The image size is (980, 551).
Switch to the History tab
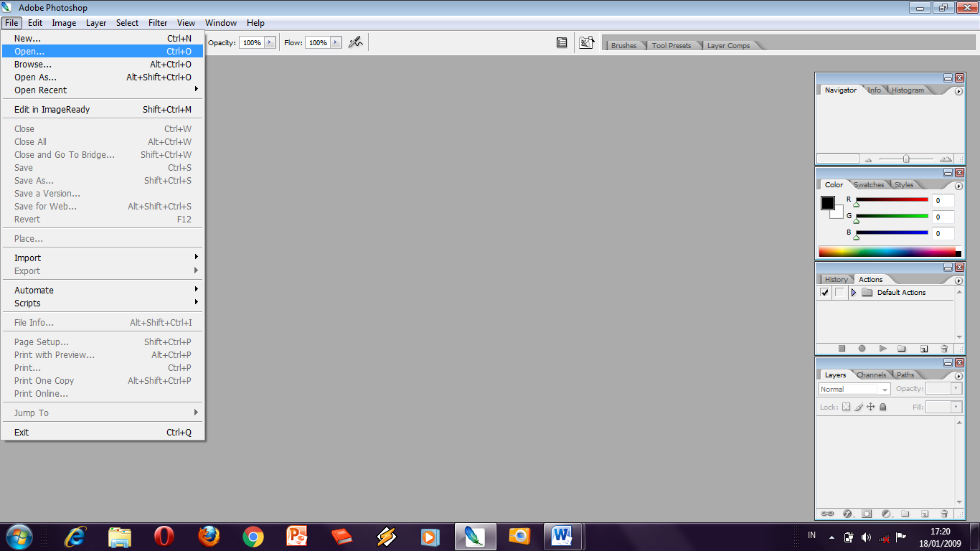pyautogui.click(x=836, y=280)
